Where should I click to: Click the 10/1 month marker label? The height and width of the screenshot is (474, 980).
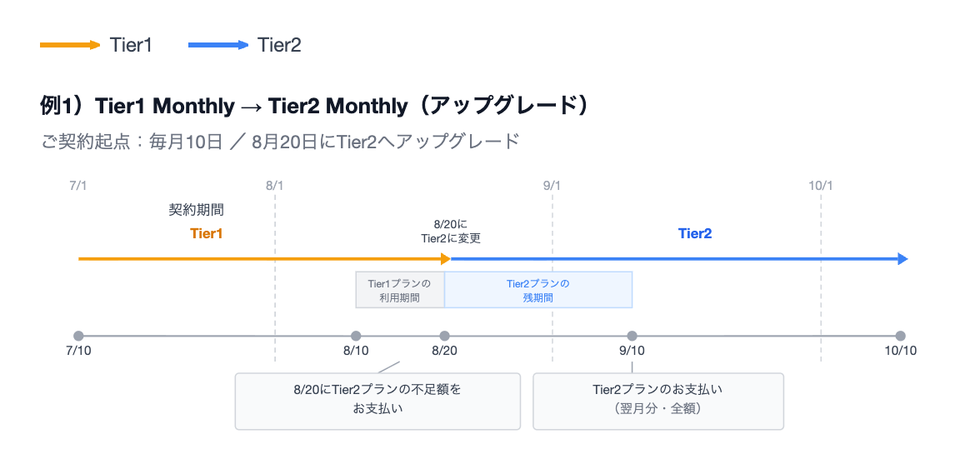click(821, 186)
